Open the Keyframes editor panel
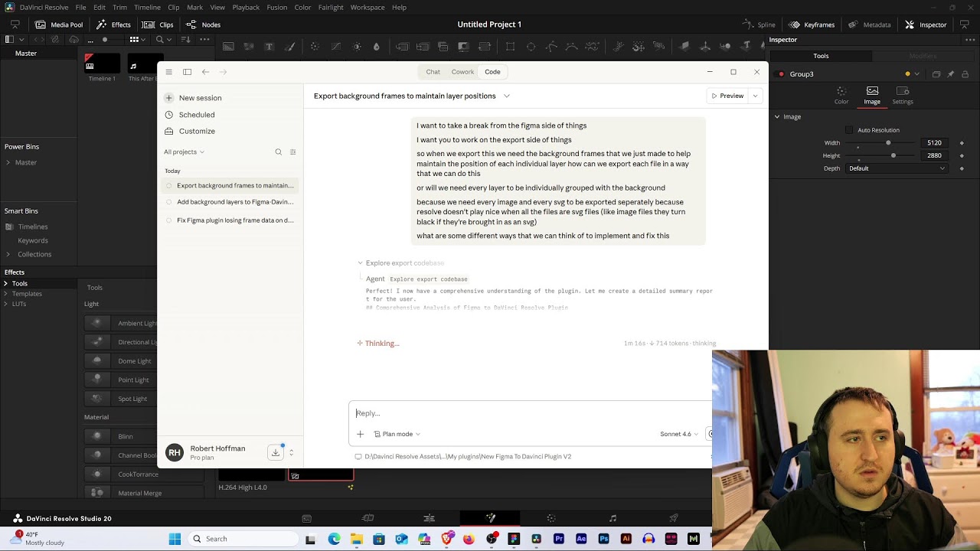The width and height of the screenshot is (980, 551). pyautogui.click(x=812, y=24)
